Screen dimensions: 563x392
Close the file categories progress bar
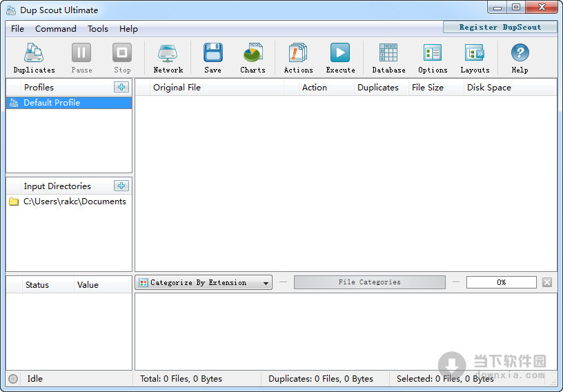(x=547, y=282)
